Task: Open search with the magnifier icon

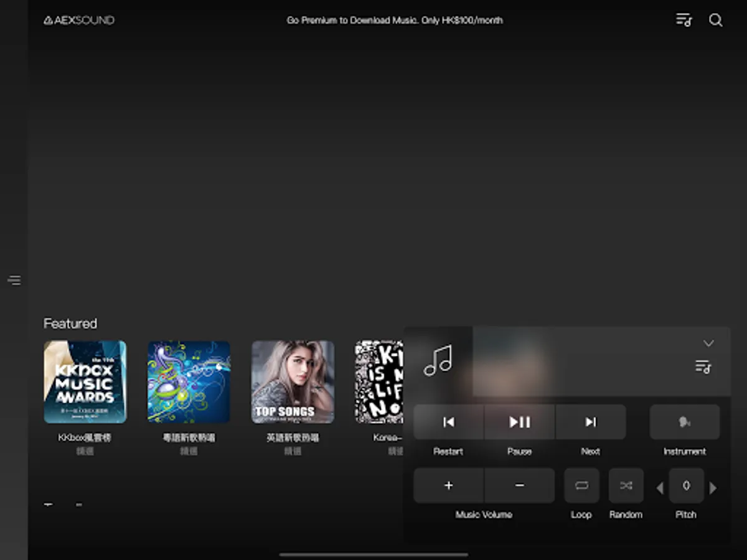Action: pos(716,20)
